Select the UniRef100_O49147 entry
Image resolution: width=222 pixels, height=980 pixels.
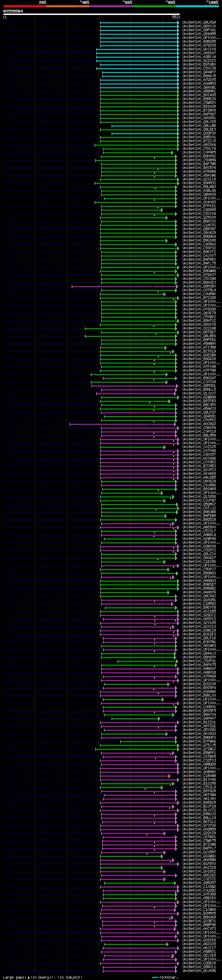(199, 53)
